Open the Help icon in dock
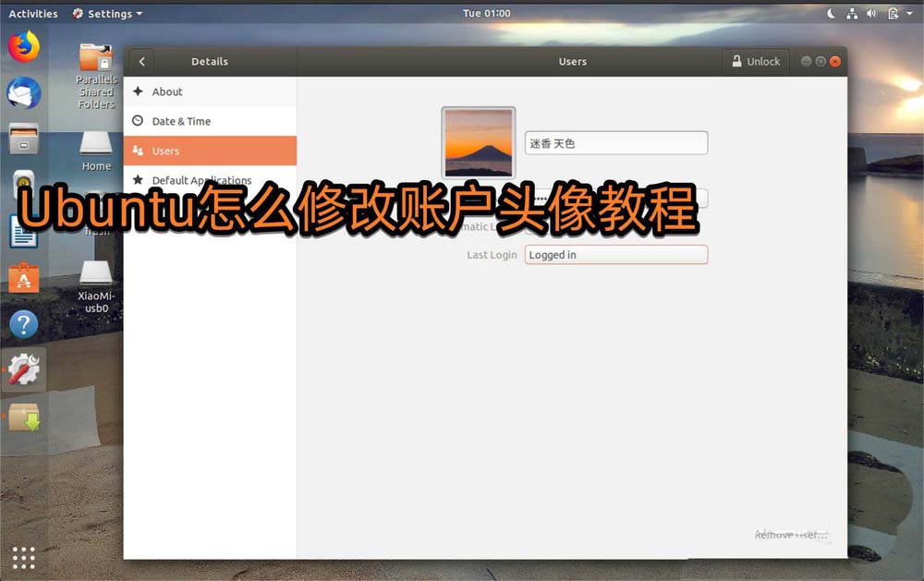This screenshot has height=581, width=924. [24, 325]
